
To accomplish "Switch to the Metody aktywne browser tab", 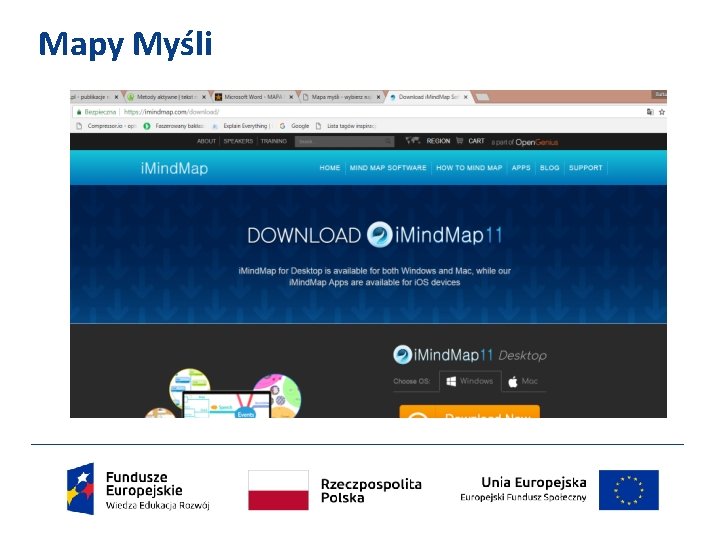I will (x=165, y=97).
